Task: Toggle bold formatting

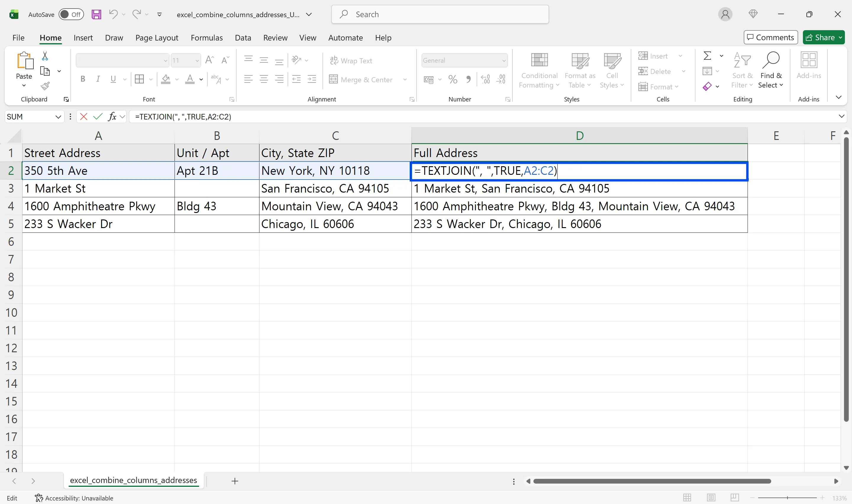Action: [x=83, y=79]
